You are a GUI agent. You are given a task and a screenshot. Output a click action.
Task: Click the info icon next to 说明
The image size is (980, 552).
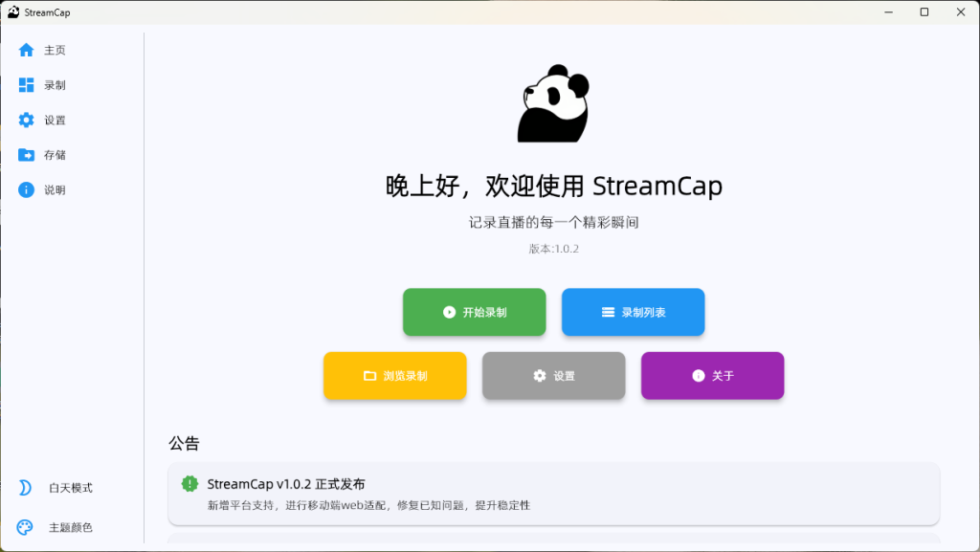[27, 189]
